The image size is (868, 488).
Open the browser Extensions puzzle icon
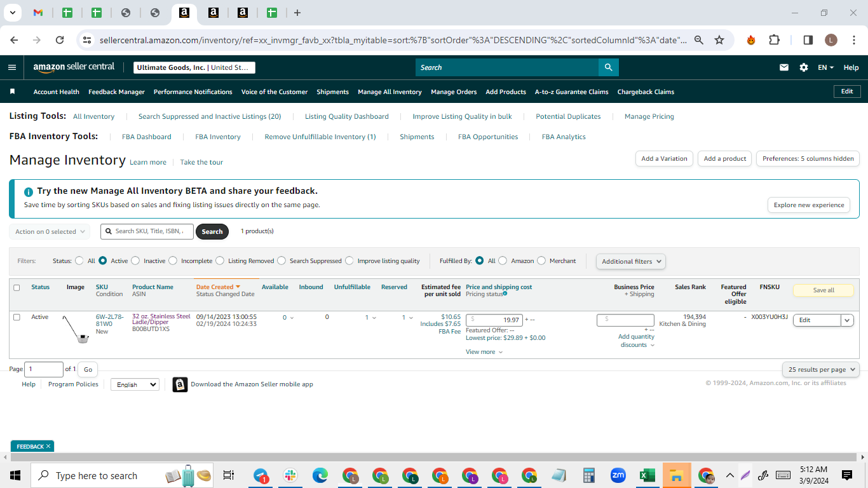click(x=774, y=40)
